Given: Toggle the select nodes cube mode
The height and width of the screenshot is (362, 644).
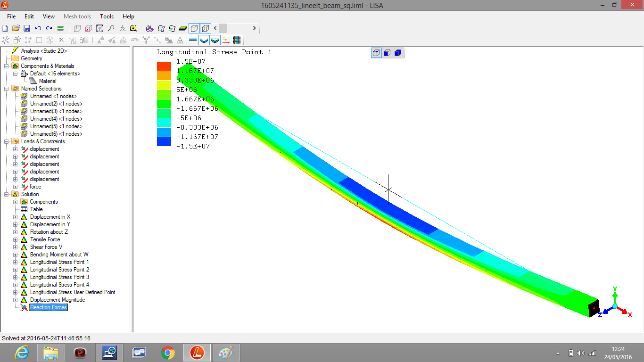Looking at the screenshot, I should 376,53.
